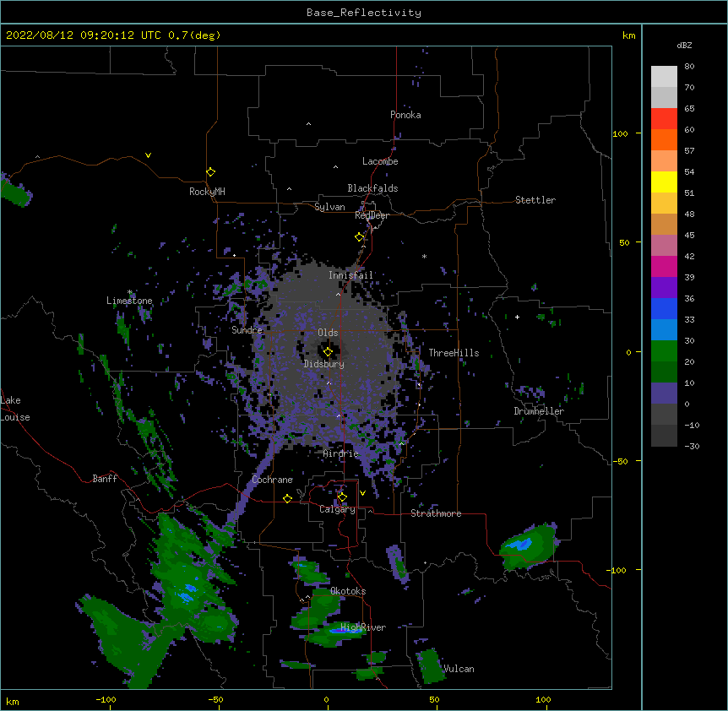Click the Lacombe city label

[380, 161]
